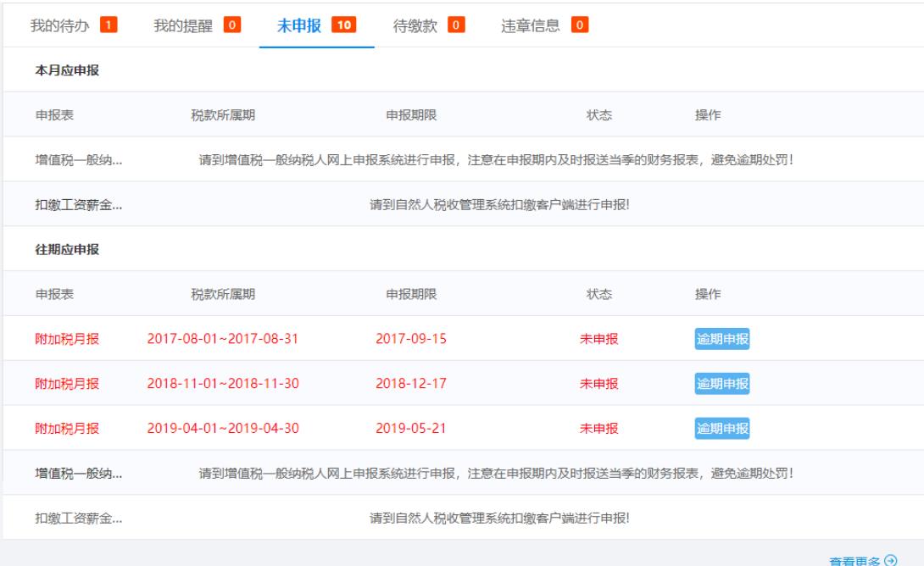Viewport: 924px width, 566px height.
Task: Click 增值税一般纳... under 本月应申报
Action: tap(78, 159)
